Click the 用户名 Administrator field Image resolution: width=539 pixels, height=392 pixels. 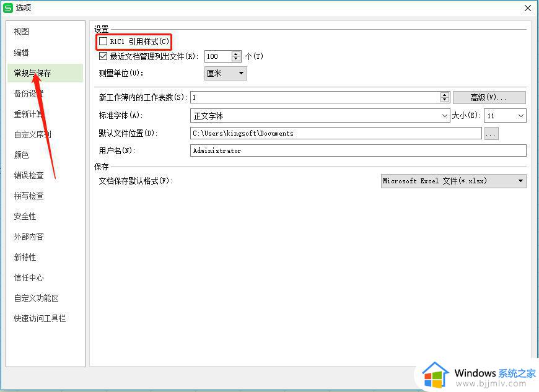tap(358, 150)
